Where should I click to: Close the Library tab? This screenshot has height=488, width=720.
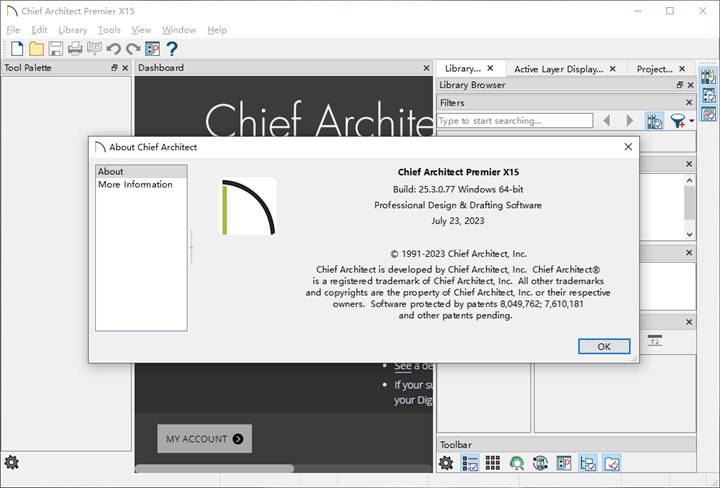coord(490,68)
